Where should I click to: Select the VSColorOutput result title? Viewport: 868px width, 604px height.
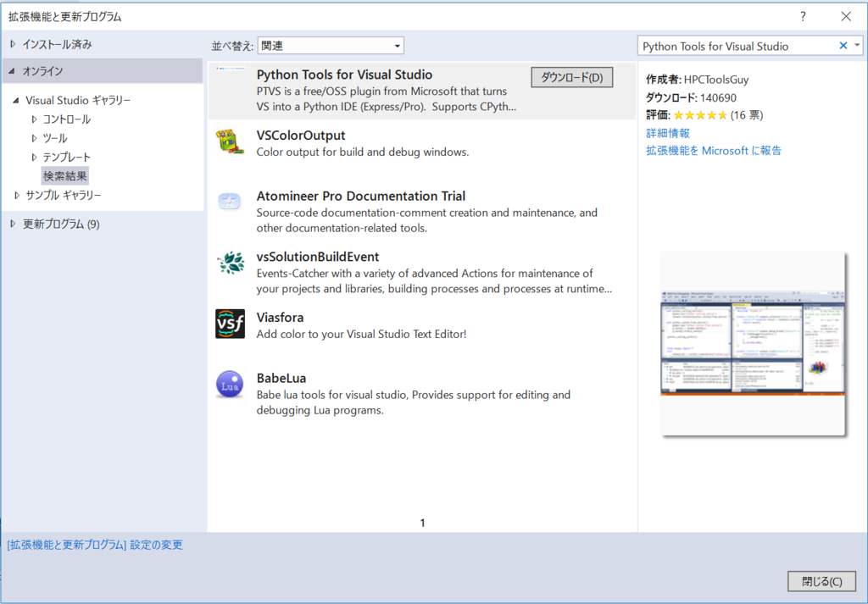[301, 136]
